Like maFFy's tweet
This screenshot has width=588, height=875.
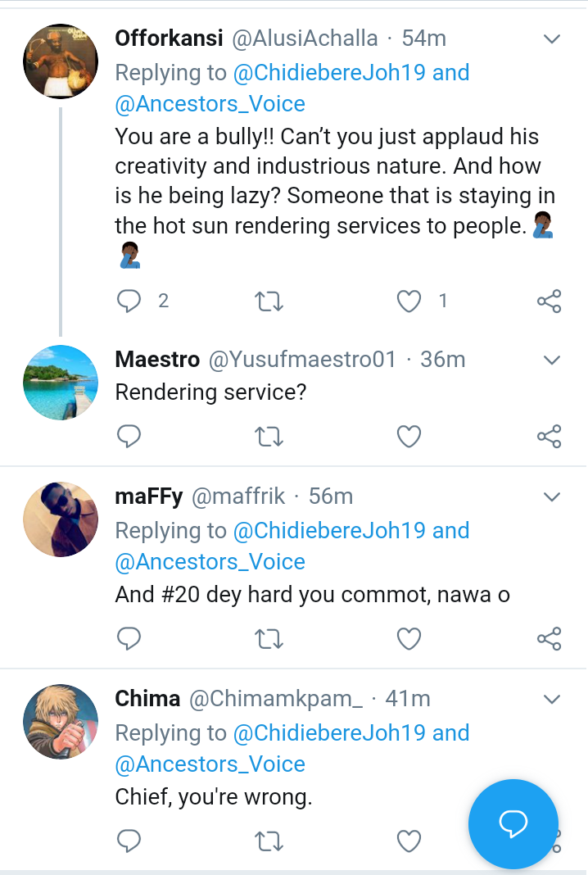[409, 638]
